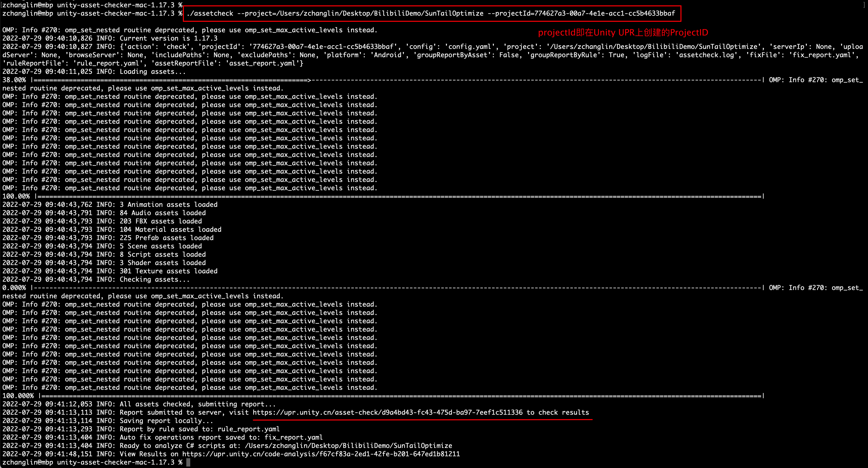Click the terminal cursor block at final prompt
Viewport: 868px width, 468px height.
click(188, 462)
